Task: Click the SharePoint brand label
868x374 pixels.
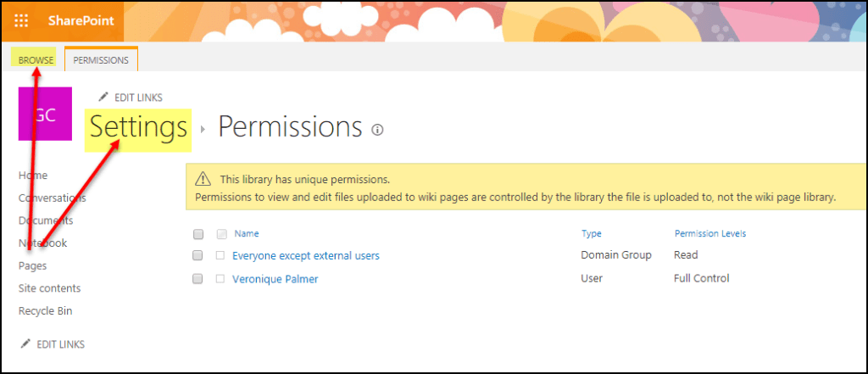Action: click(81, 20)
